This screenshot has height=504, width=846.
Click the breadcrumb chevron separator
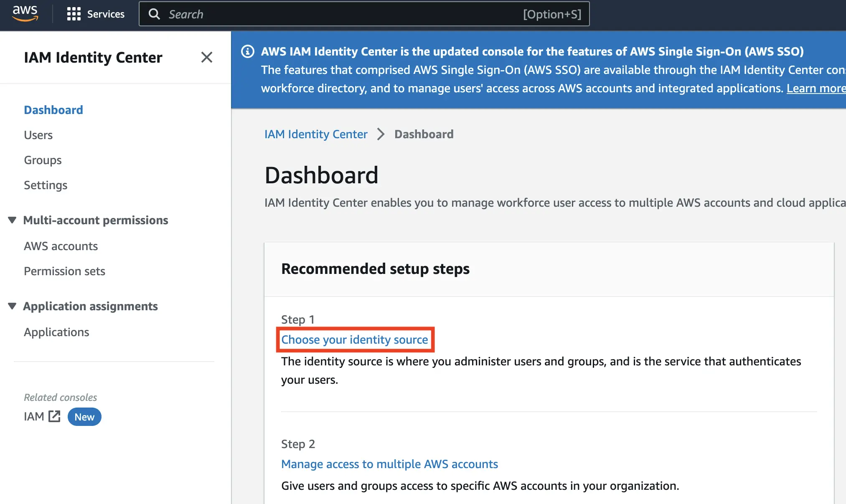(381, 134)
